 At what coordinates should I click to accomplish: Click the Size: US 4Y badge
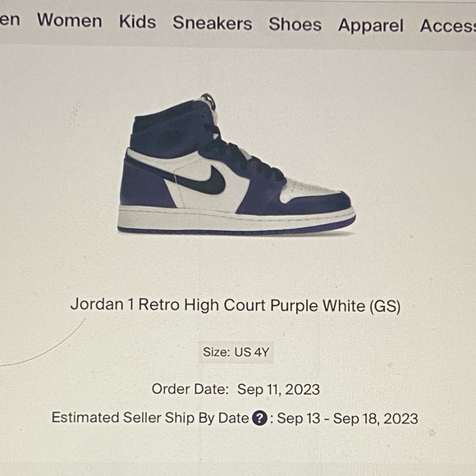pos(236,352)
